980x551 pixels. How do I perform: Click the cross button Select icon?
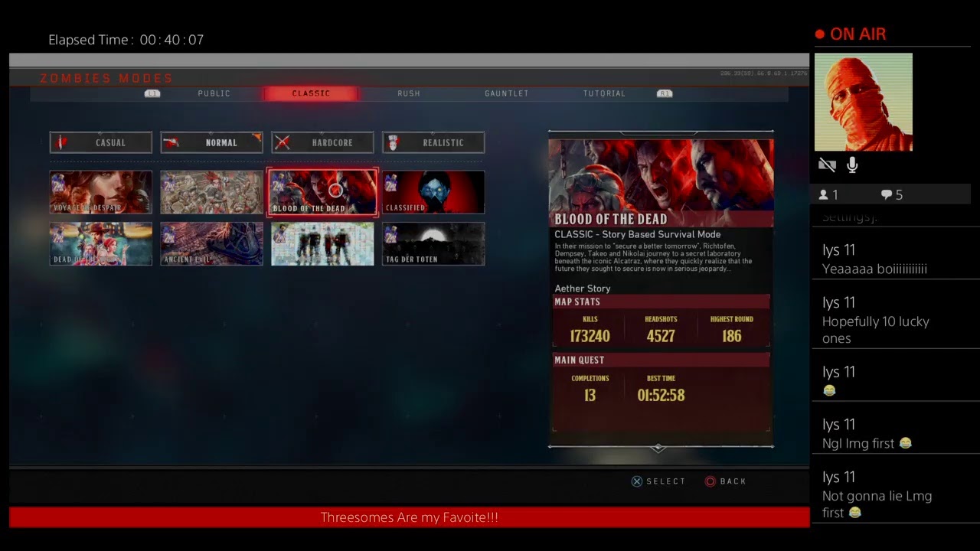636,481
